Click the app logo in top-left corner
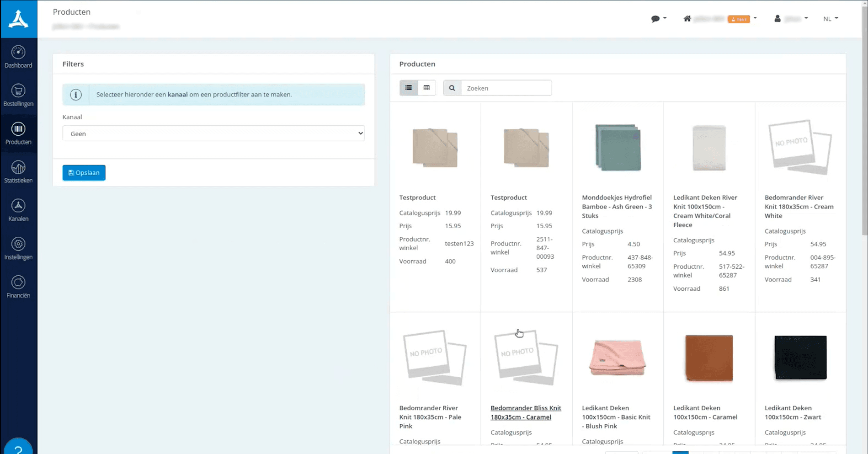Screen dimensions: 868x454 (x=18, y=19)
